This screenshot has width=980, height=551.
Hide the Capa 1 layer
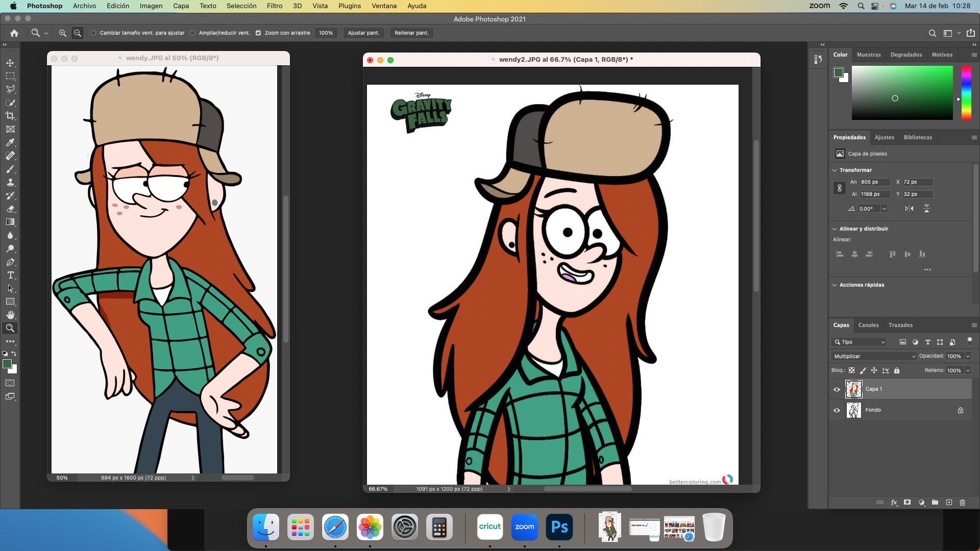pyautogui.click(x=837, y=389)
